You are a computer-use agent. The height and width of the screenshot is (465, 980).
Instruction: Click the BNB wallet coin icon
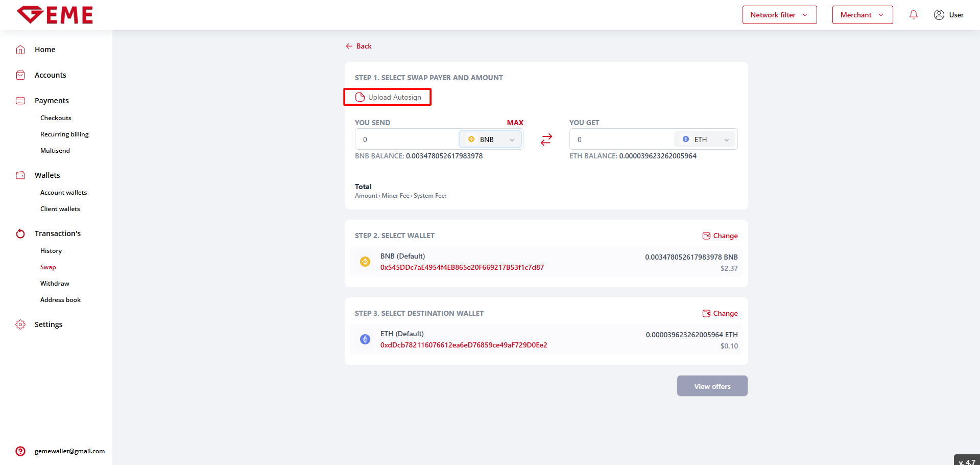365,262
